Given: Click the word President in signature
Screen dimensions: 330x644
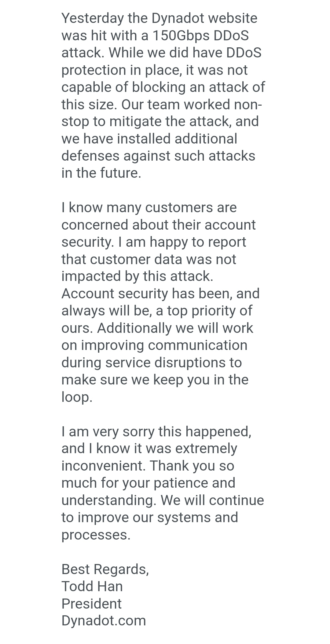Looking at the screenshot, I should point(91,604).
